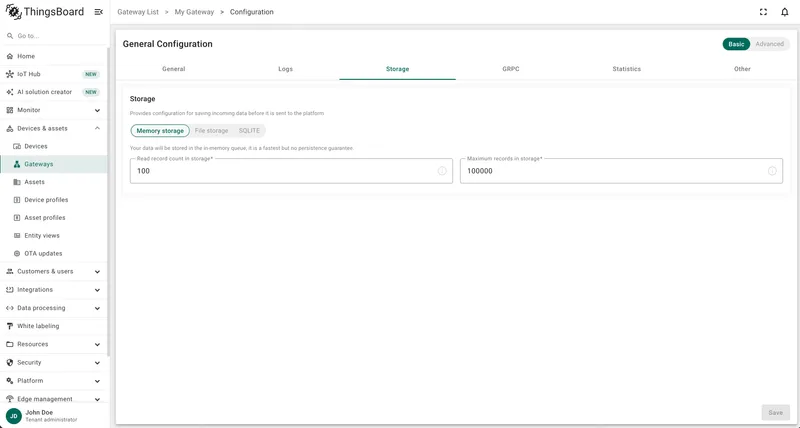The image size is (800, 428).
Task: Click the Monitor dashboard icon
Action: coord(10,110)
